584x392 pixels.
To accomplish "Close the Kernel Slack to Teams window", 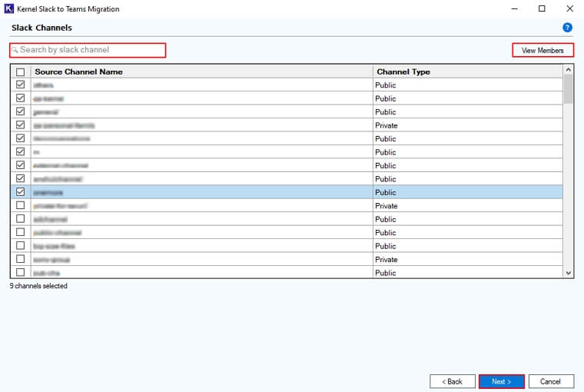I will tap(570, 8).
